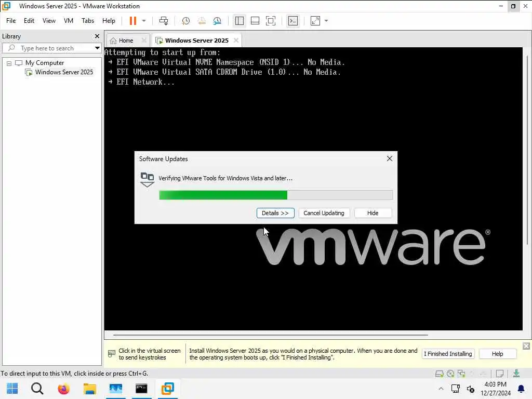Click the Hide button in Software Updates
The image size is (532, 399).
point(373,213)
